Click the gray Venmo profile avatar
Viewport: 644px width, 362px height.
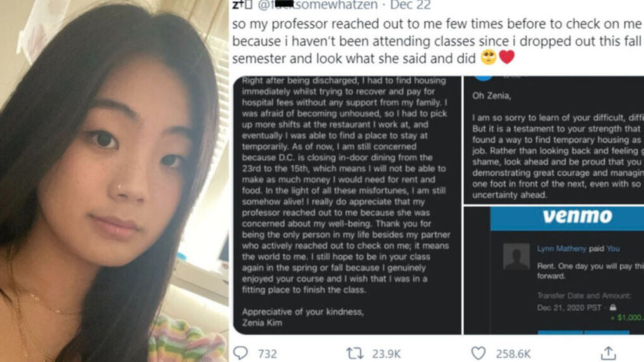tap(516, 257)
